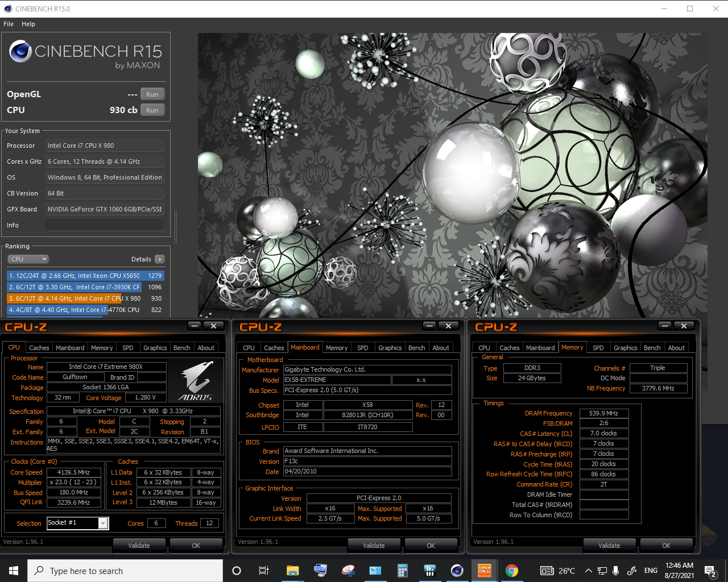Minimize the middle CPU-Z window
Viewport: 728px width, 582px height.
tap(429, 326)
